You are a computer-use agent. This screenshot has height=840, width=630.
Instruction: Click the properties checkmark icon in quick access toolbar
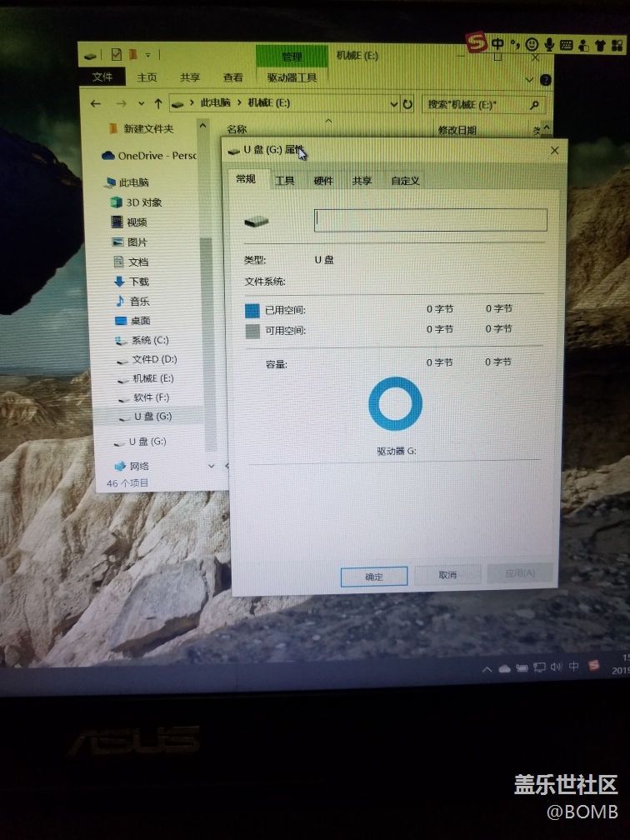(x=116, y=55)
